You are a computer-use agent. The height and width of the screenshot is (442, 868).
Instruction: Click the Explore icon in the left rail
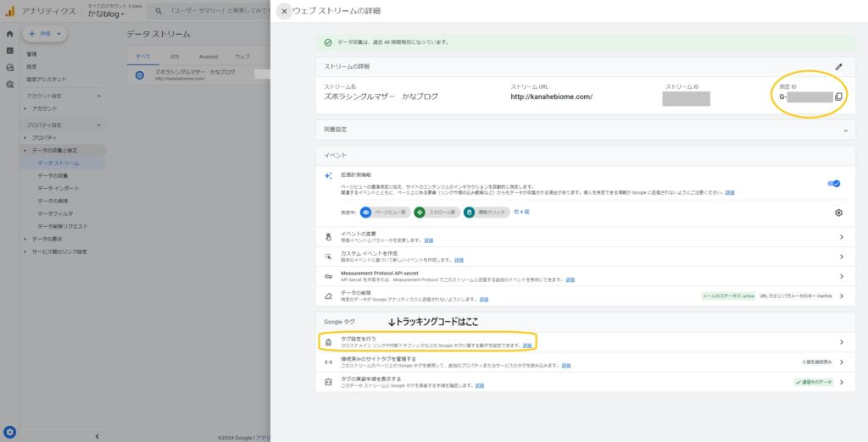[x=9, y=68]
